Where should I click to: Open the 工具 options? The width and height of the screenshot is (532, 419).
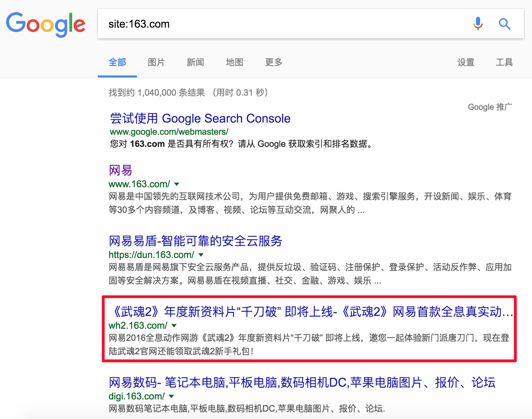504,62
